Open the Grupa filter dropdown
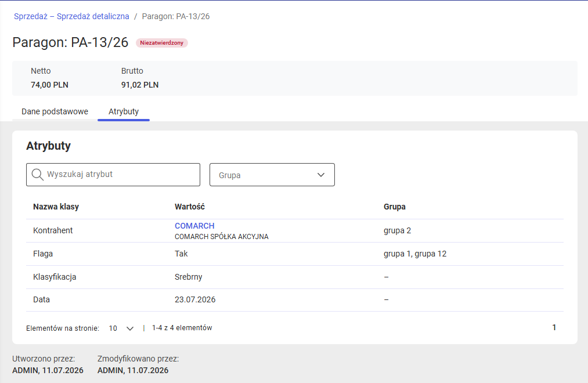588x383 pixels. 272,175
